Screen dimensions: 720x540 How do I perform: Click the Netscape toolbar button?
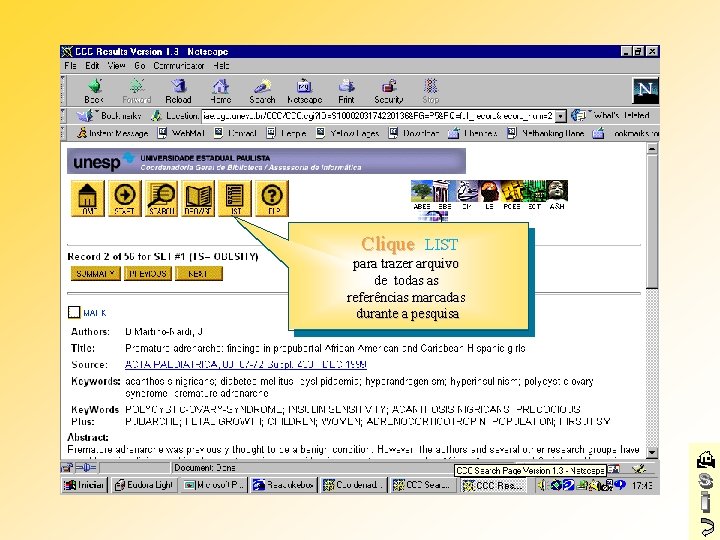(304, 91)
